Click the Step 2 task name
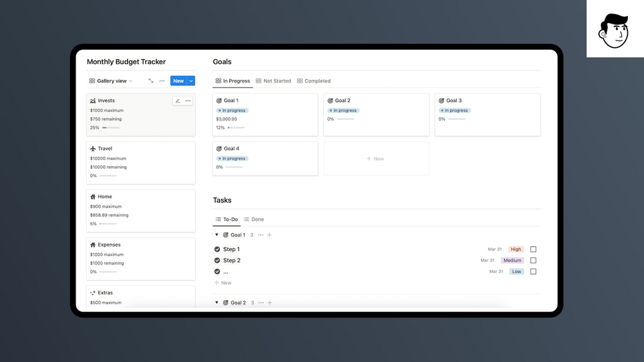 point(231,260)
